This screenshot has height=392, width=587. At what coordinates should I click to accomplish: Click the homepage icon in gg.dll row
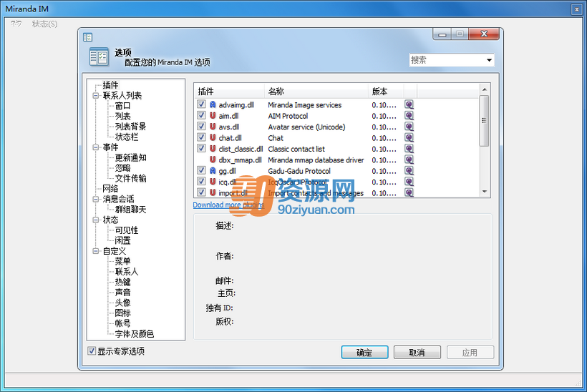409,171
